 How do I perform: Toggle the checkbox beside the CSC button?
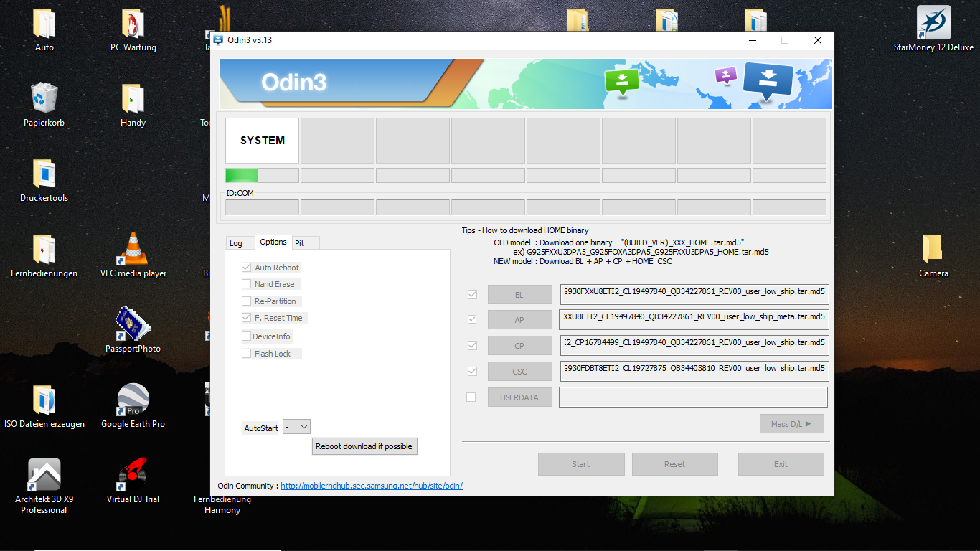(x=472, y=371)
